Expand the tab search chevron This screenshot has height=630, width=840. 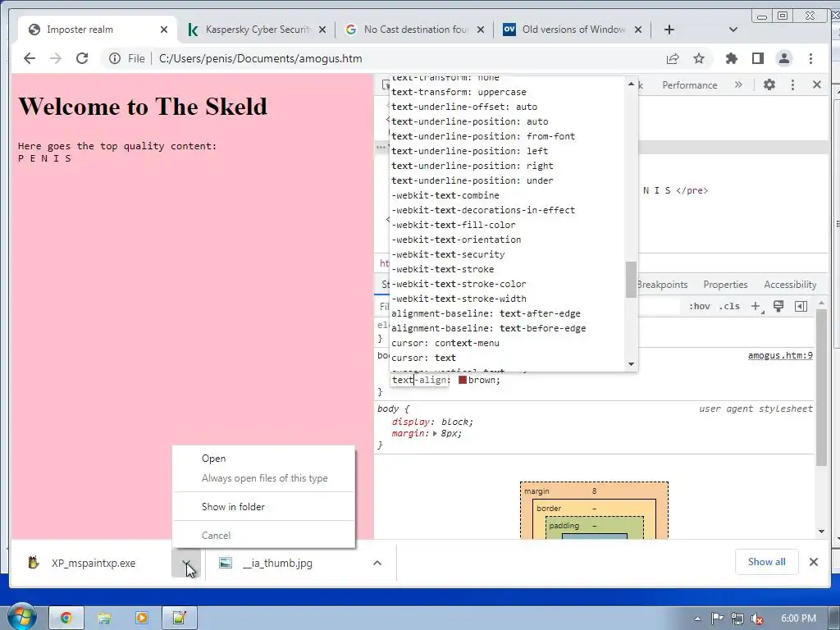[733, 30]
